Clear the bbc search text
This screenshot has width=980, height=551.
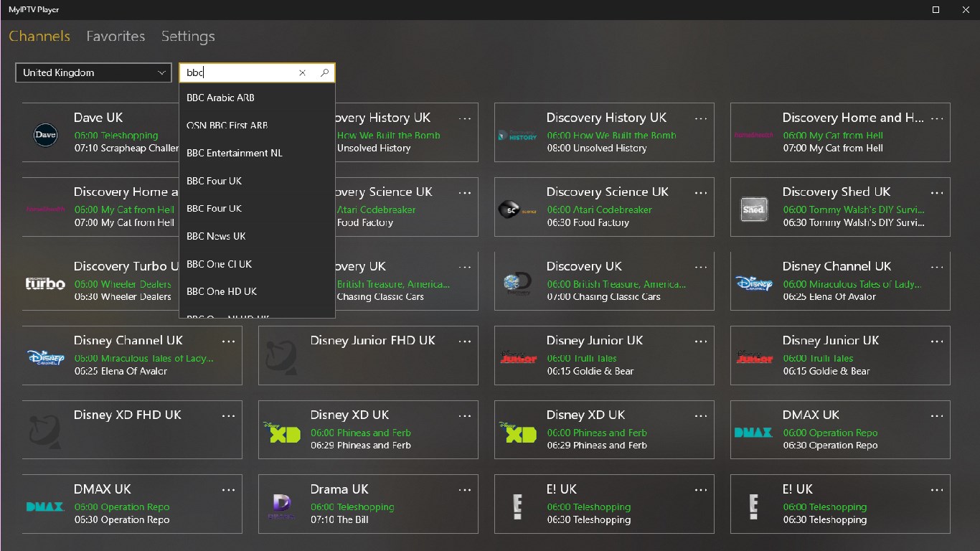point(302,72)
